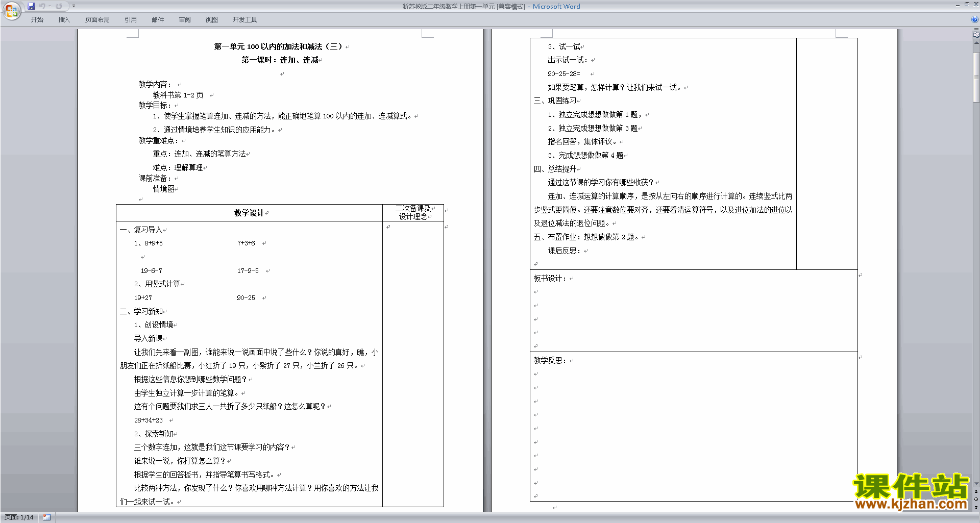Click the Undo arrow in the quick access toolbar
The height and width of the screenshot is (523, 980).
click(42, 6)
